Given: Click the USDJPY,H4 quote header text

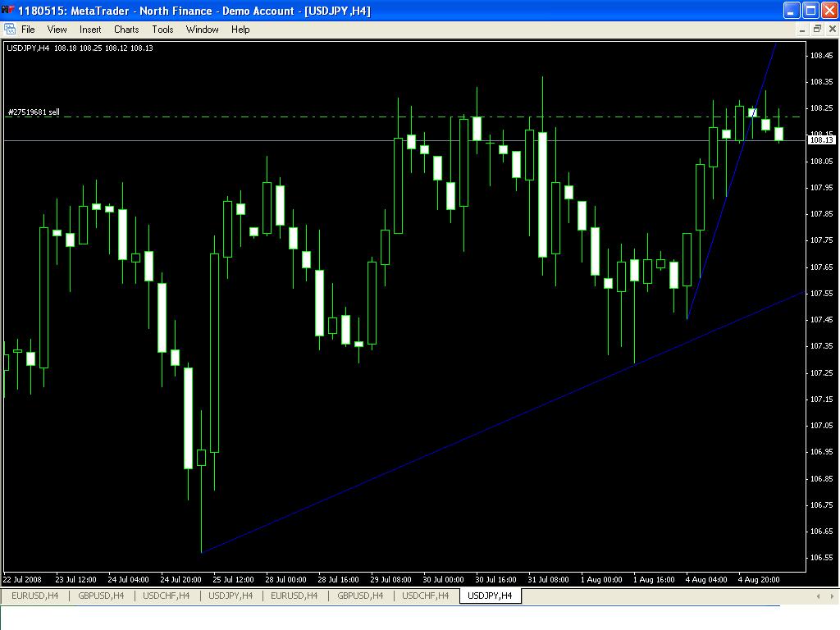Looking at the screenshot, I should click(x=80, y=48).
